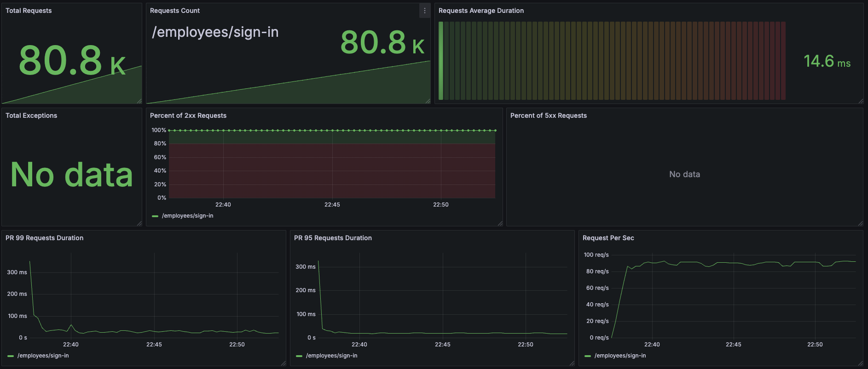Click the resize handle of the Percent of 2xx panel
This screenshot has width=868, height=369.
(x=500, y=223)
